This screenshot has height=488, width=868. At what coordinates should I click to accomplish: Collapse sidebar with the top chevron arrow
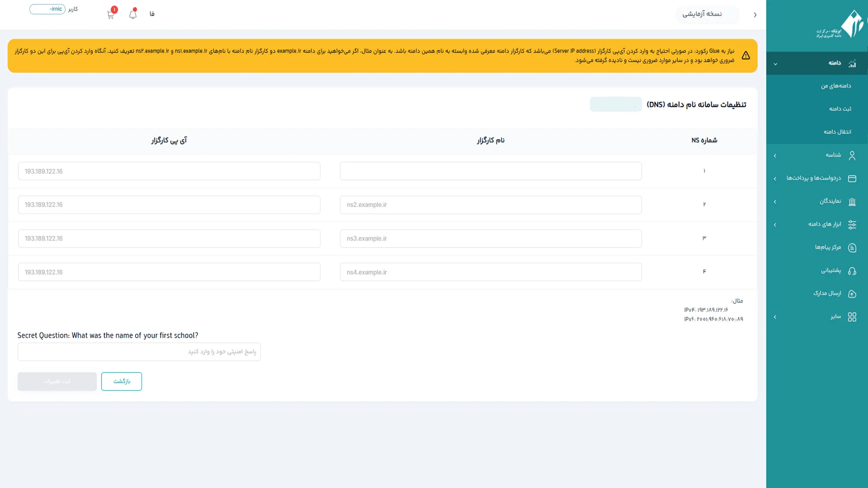[x=755, y=15]
